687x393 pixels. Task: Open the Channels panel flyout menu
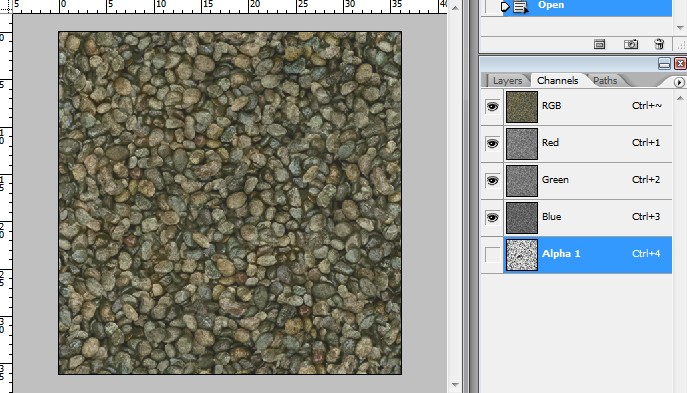pos(679,82)
